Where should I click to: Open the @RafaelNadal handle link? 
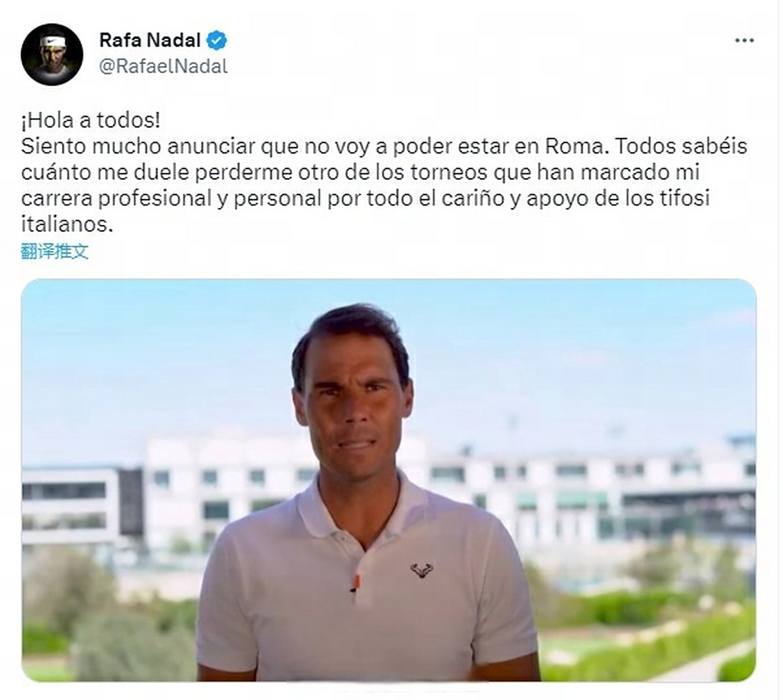pyautogui.click(x=163, y=66)
